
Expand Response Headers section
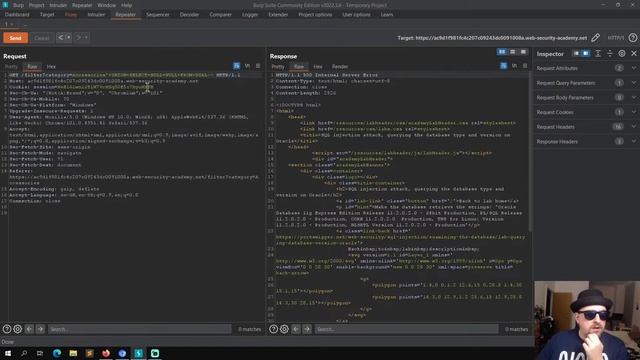point(587,142)
